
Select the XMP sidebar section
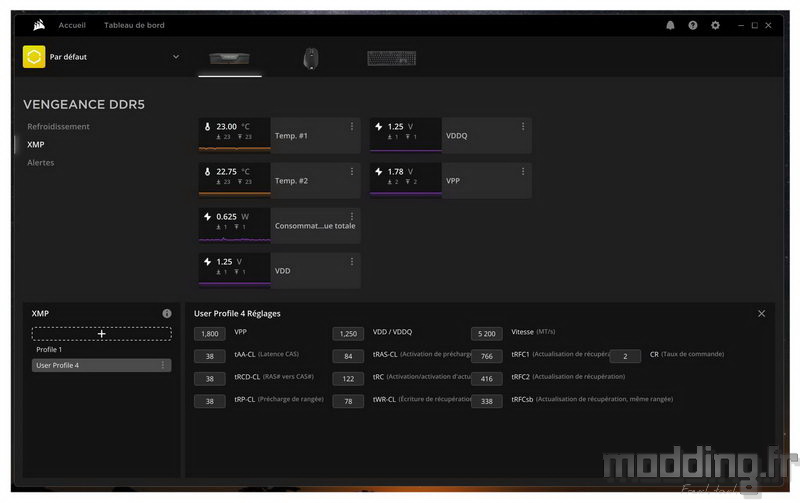[36, 144]
